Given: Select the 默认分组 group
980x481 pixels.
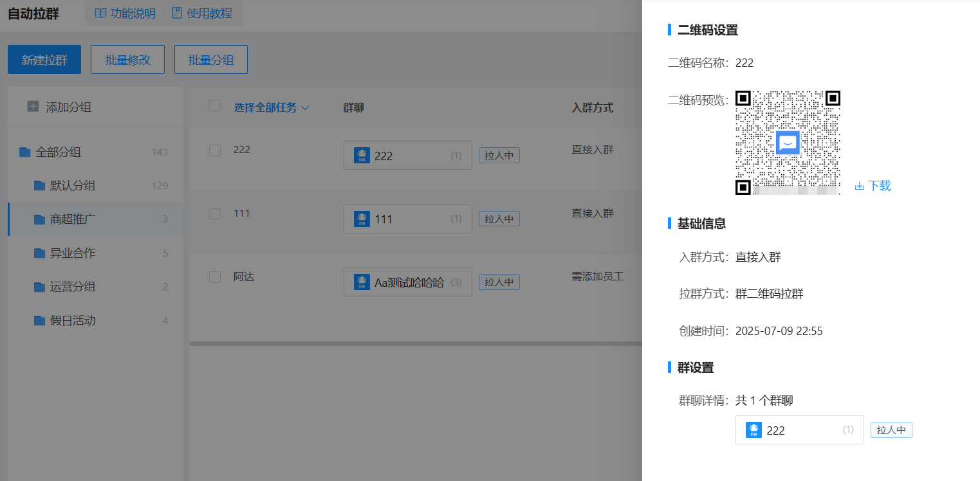Looking at the screenshot, I should tap(95, 186).
